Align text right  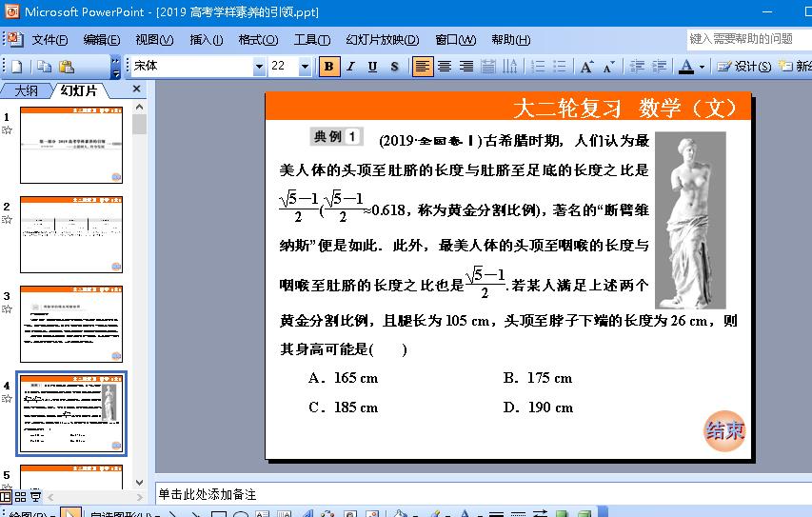[466, 67]
